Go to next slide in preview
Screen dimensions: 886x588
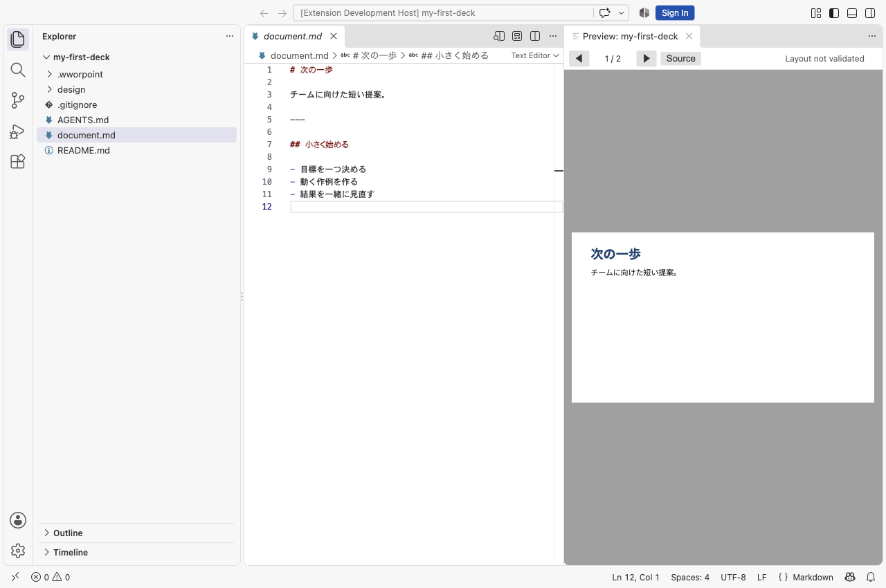pyautogui.click(x=646, y=59)
